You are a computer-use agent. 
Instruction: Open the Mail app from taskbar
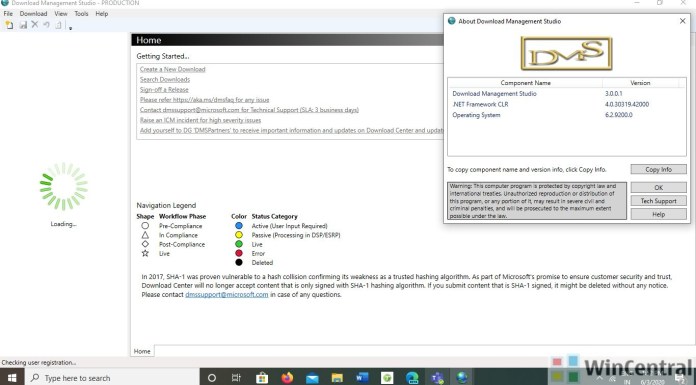pyautogui.click(x=312, y=378)
